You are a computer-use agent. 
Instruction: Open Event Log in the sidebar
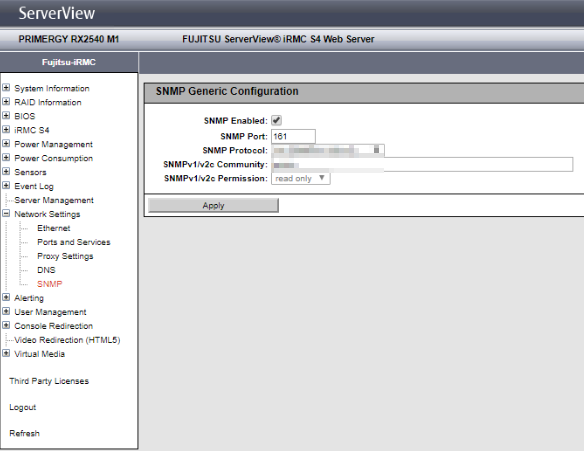click(34, 186)
